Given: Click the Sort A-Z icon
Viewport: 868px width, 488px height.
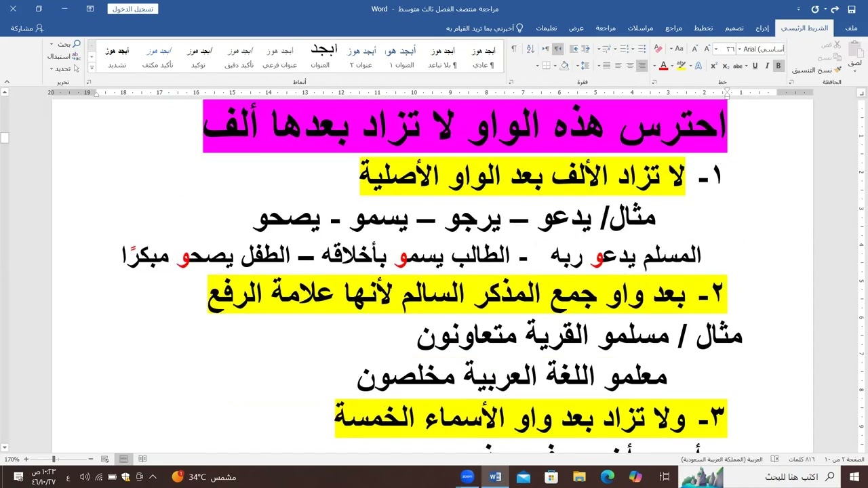Looking at the screenshot, I should [x=530, y=49].
